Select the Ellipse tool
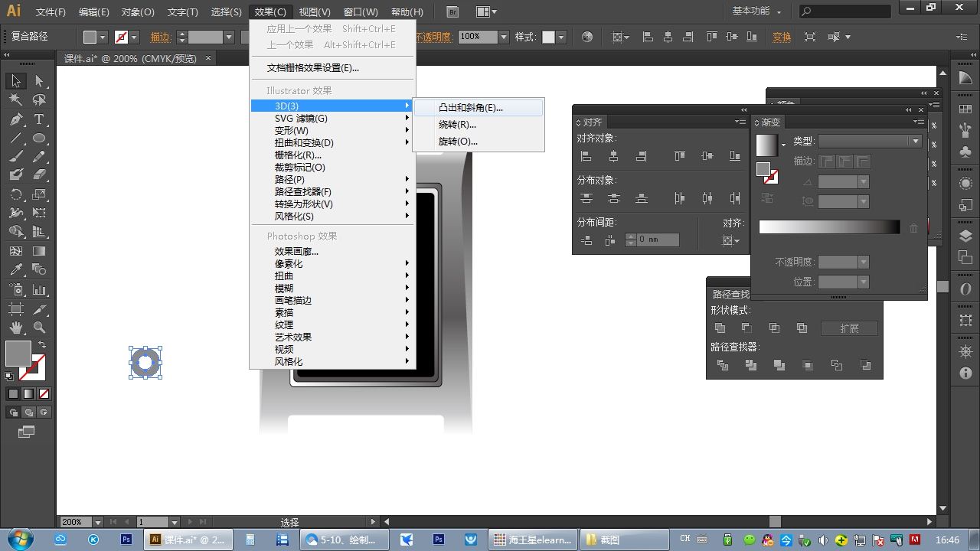 click(39, 139)
